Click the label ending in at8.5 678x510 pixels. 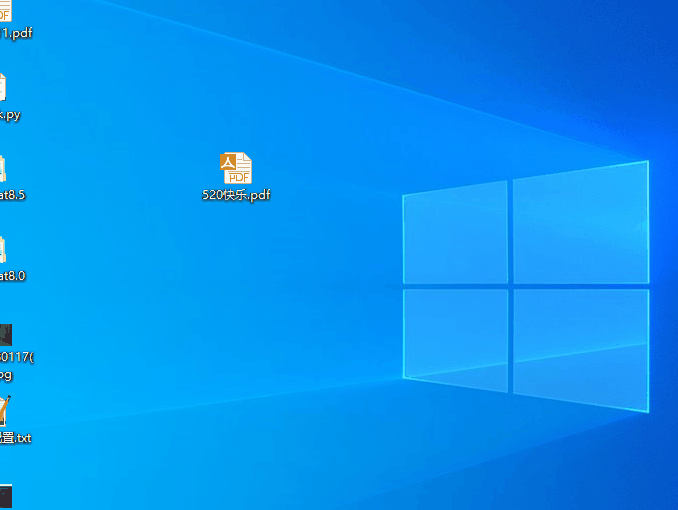[13, 195]
